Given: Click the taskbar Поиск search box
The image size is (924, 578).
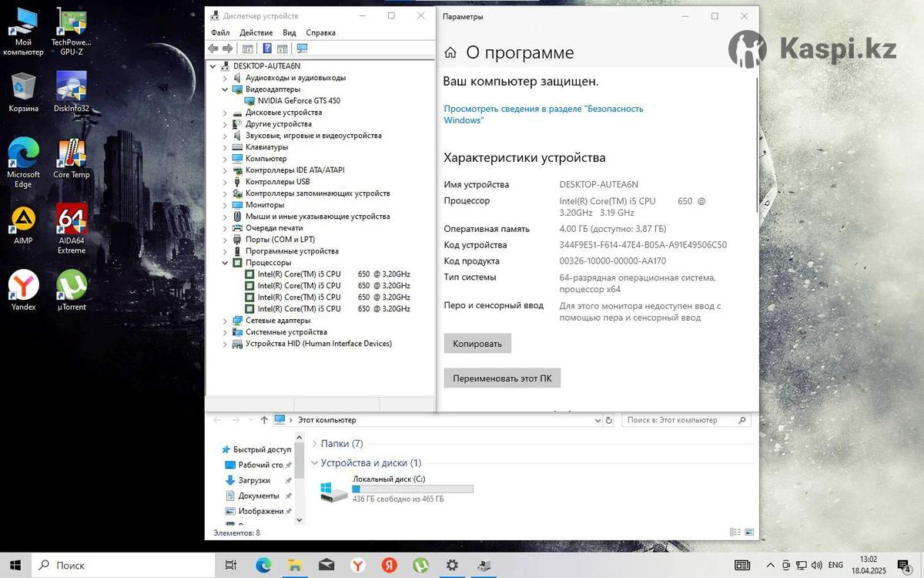Looking at the screenshot, I should [x=123, y=565].
